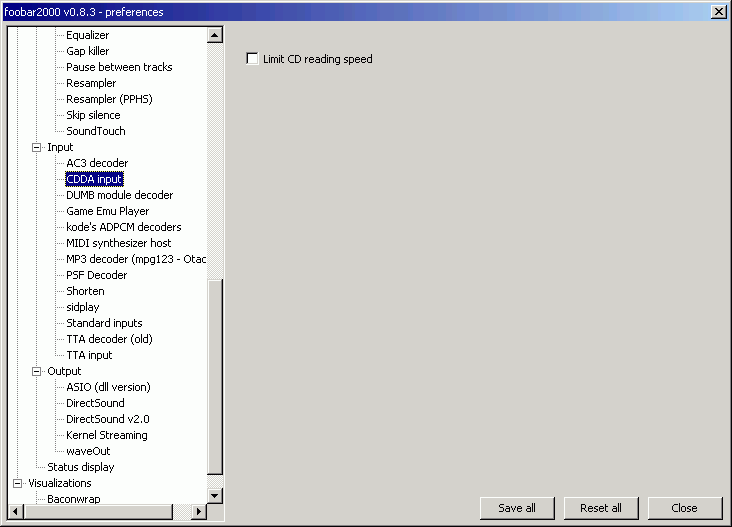This screenshot has width=732, height=527.
Task: Open Status display settings
Action: tap(81, 467)
